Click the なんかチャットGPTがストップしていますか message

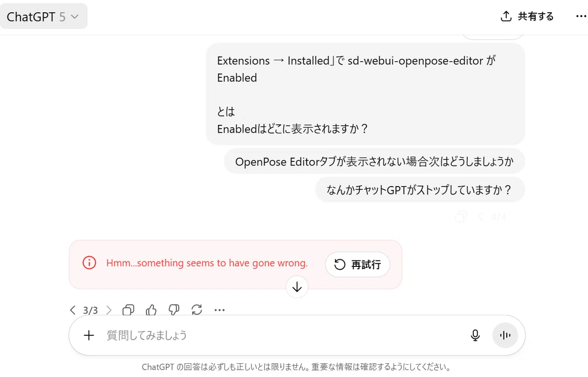(419, 189)
